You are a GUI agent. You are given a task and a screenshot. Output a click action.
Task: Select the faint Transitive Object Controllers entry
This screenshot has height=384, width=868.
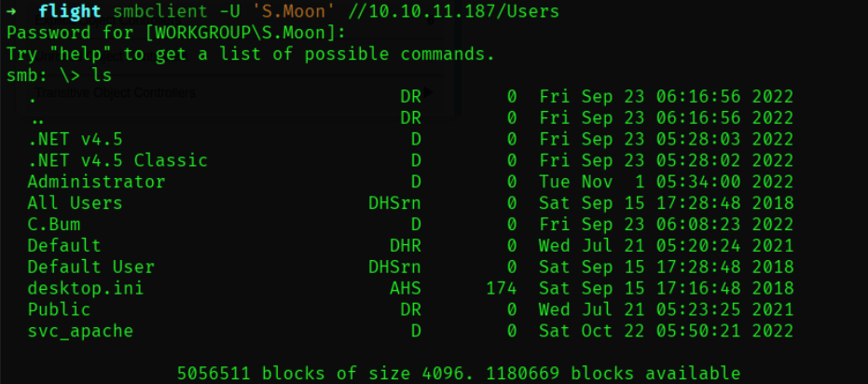pyautogui.click(x=116, y=92)
